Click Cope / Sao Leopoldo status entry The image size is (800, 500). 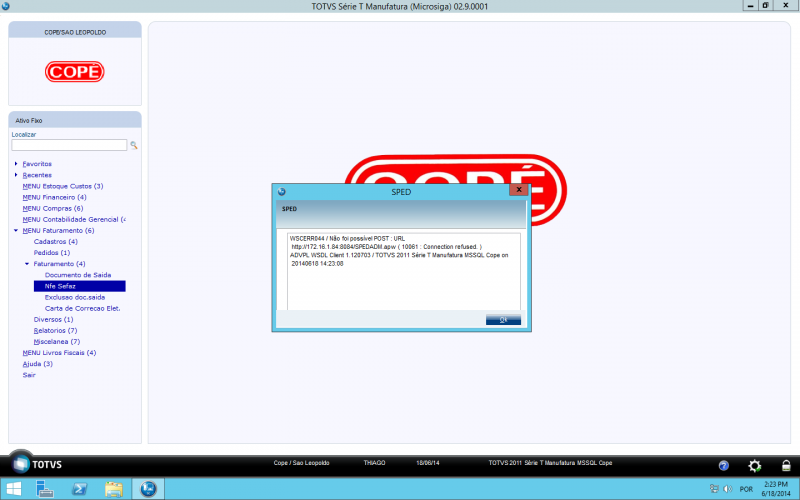[x=302, y=463]
